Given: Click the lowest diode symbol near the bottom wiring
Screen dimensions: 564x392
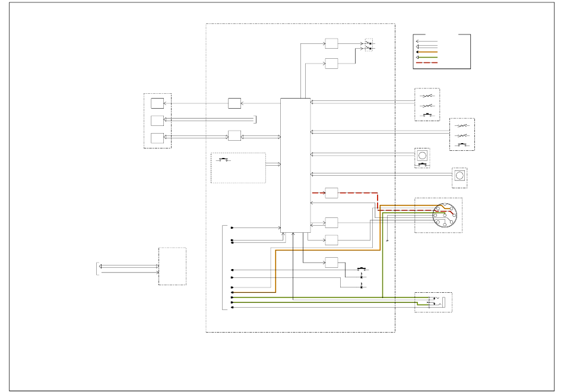Looking at the screenshot, I should [x=362, y=287].
